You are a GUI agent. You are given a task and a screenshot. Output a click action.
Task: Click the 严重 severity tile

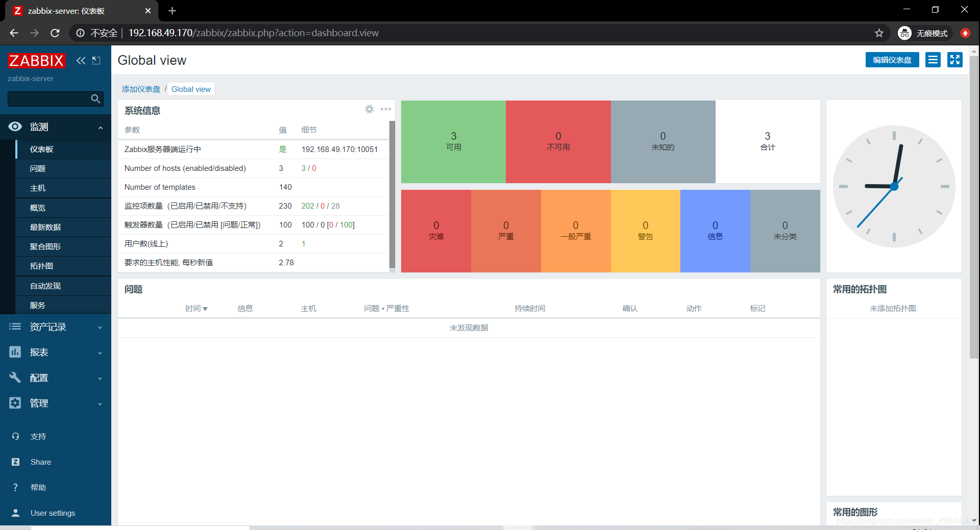click(506, 231)
